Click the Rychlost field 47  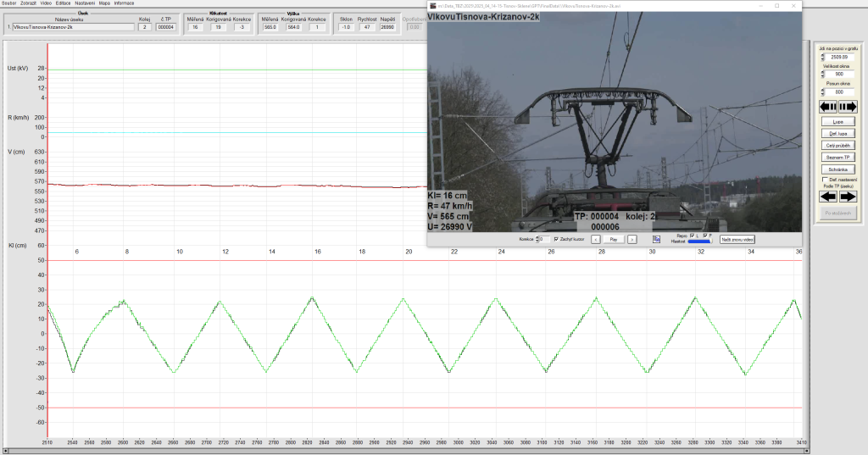click(367, 27)
